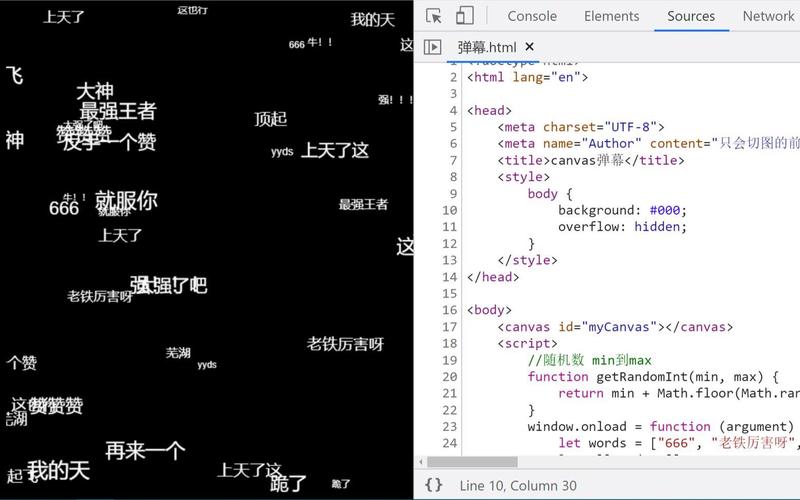The image size is (800, 500).
Task: Click the horizontal scrollbar thumb in code editor
Action: (x=472, y=462)
